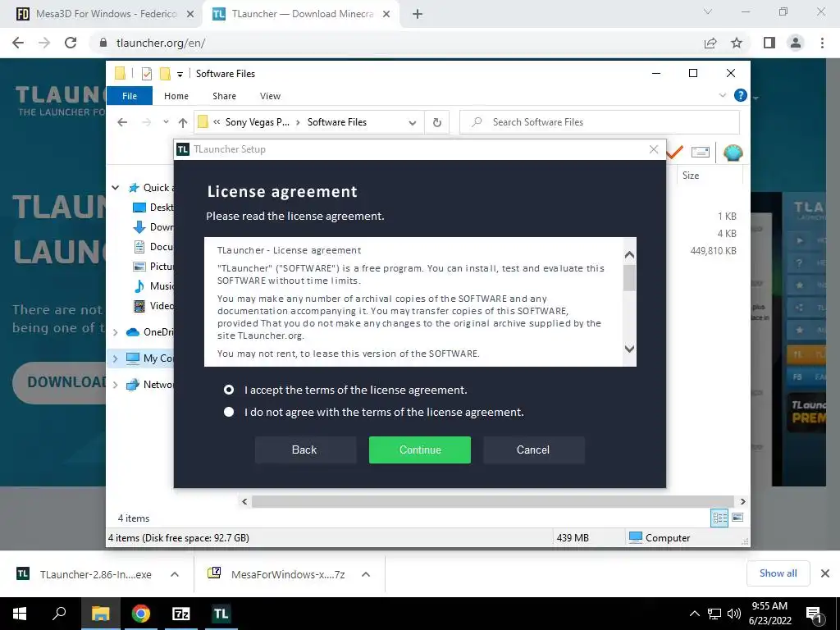Click horizontal scroll right arrow in Explorer

tap(742, 501)
